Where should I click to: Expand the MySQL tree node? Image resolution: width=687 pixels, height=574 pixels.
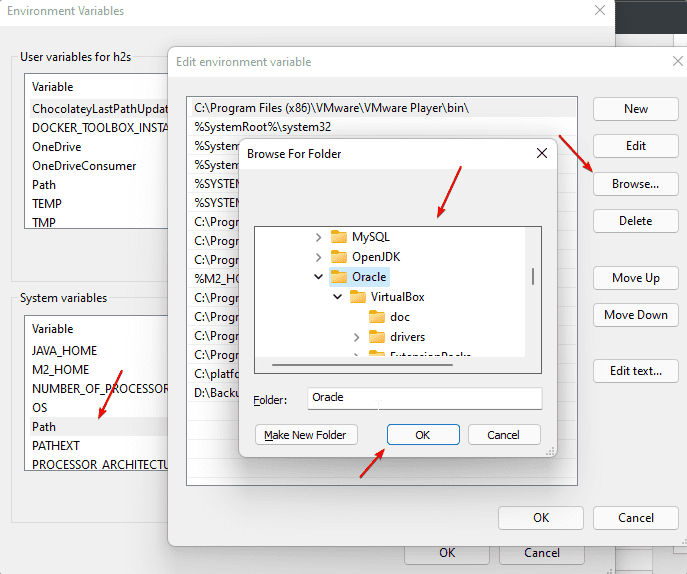click(x=319, y=237)
